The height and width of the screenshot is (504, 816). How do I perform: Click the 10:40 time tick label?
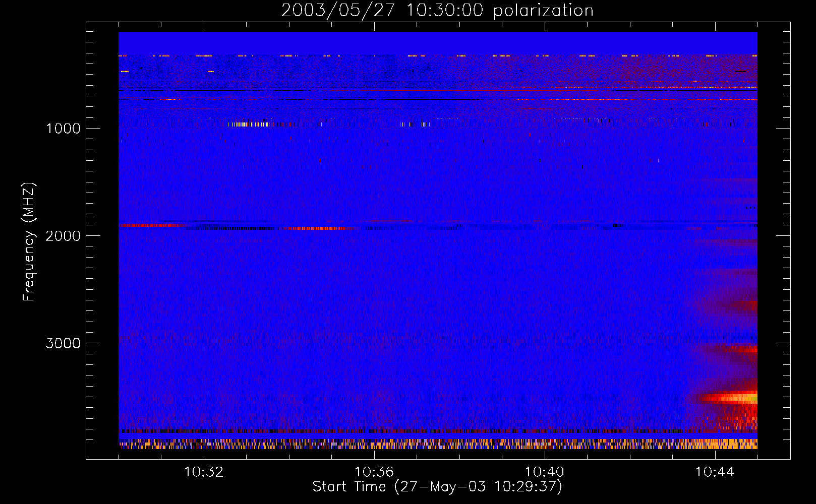click(545, 472)
